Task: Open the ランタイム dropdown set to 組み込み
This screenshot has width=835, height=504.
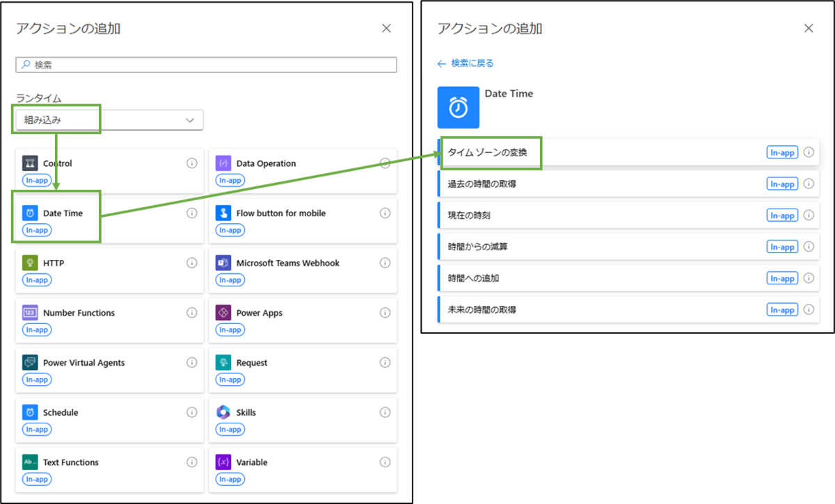Action: click(110, 120)
